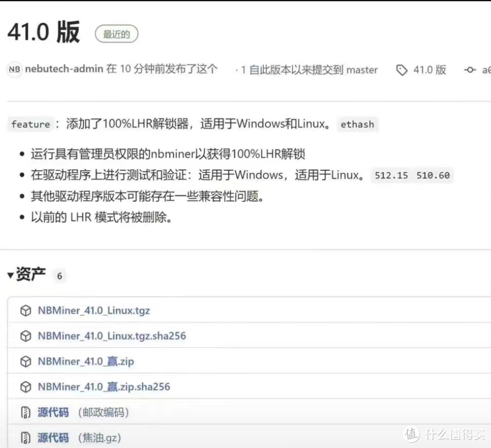Select driver version 510.60 text
This screenshot has width=491, height=448.
[x=433, y=175]
